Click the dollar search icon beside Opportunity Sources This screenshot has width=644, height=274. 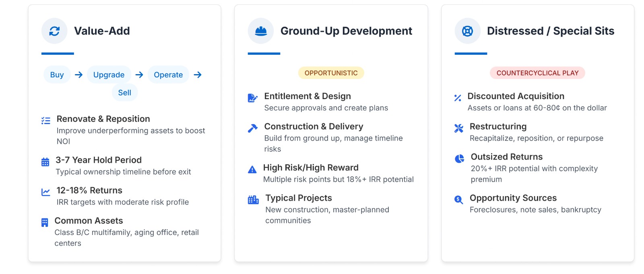click(458, 199)
